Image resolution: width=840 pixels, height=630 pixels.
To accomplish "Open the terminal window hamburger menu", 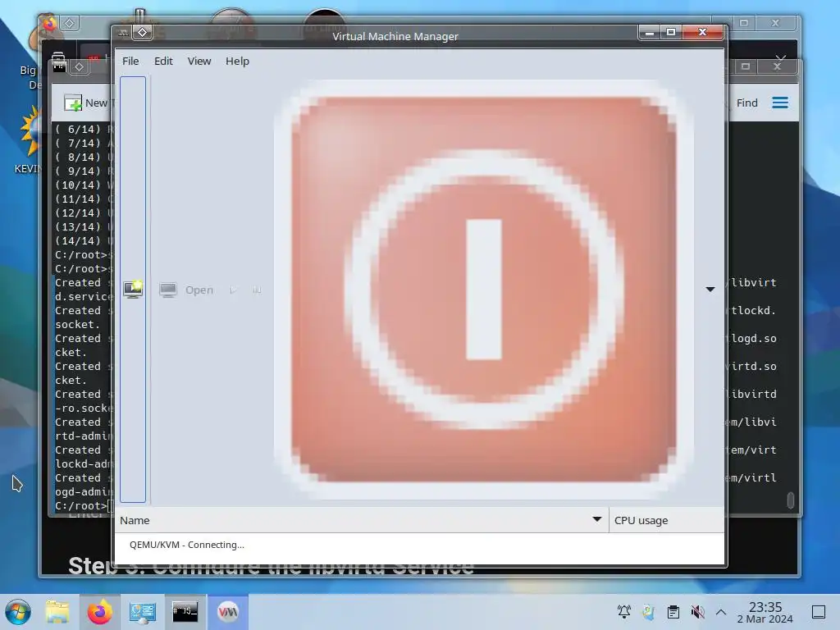I will [780, 103].
